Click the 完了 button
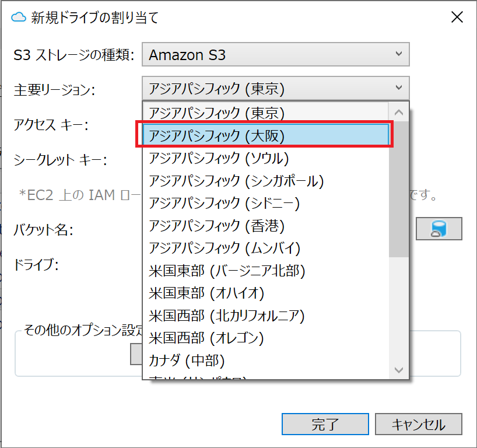The image size is (477, 448). click(x=325, y=424)
